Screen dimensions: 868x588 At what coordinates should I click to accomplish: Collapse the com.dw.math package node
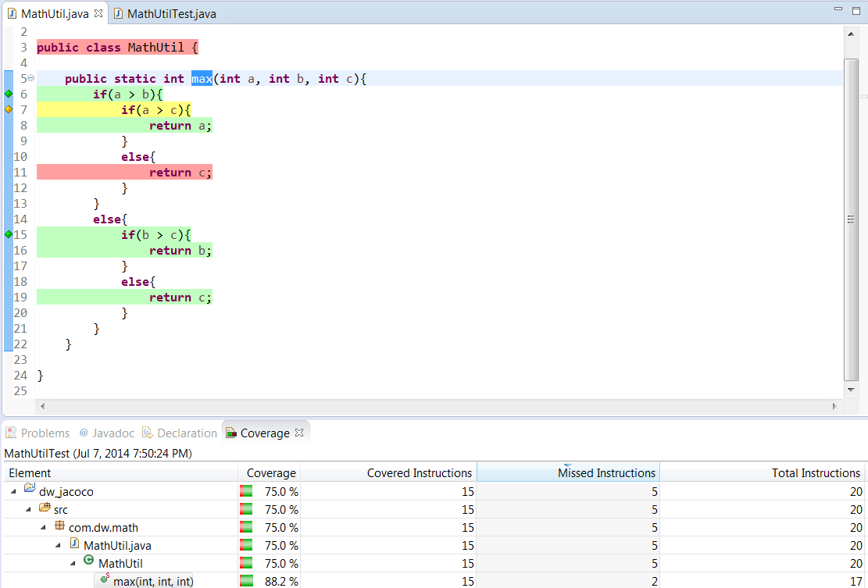tap(44, 528)
